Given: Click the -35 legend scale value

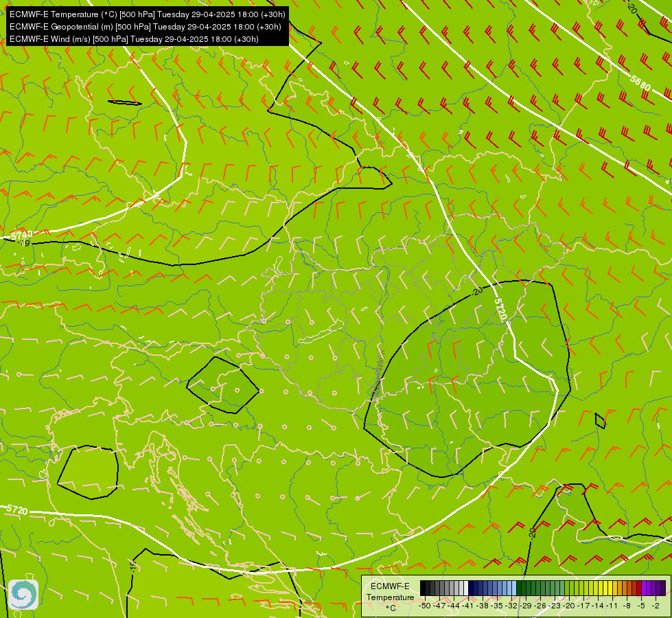Looking at the screenshot, I should coord(497,606).
